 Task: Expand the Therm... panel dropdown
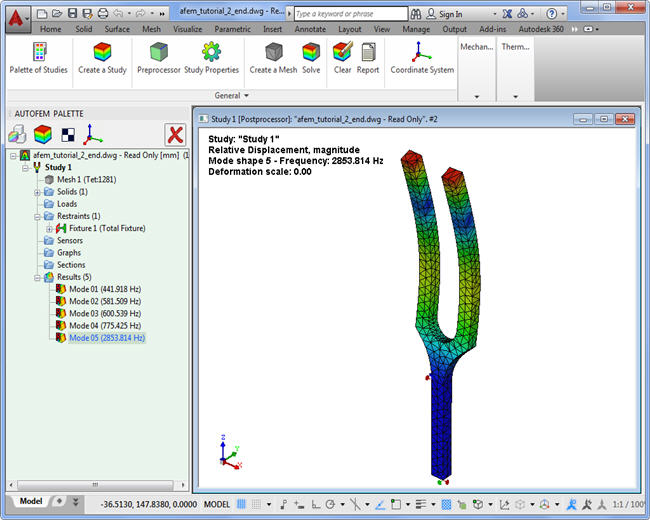pos(516,97)
